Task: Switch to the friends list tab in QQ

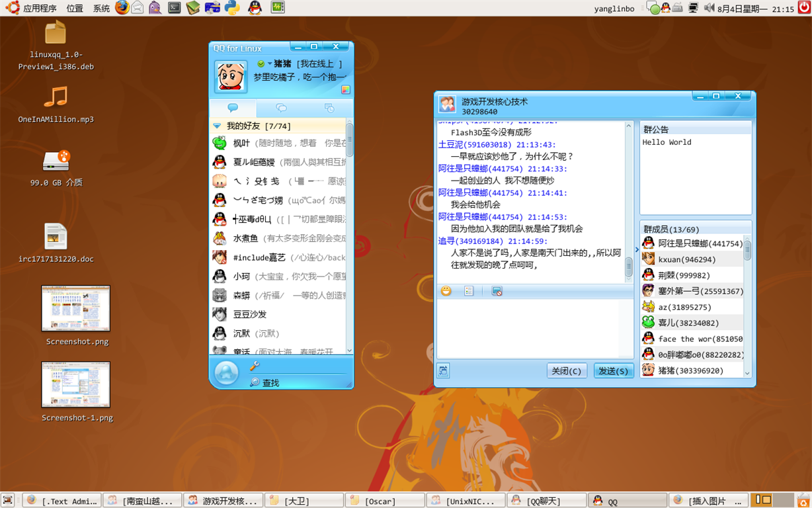Action: click(x=233, y=108)
